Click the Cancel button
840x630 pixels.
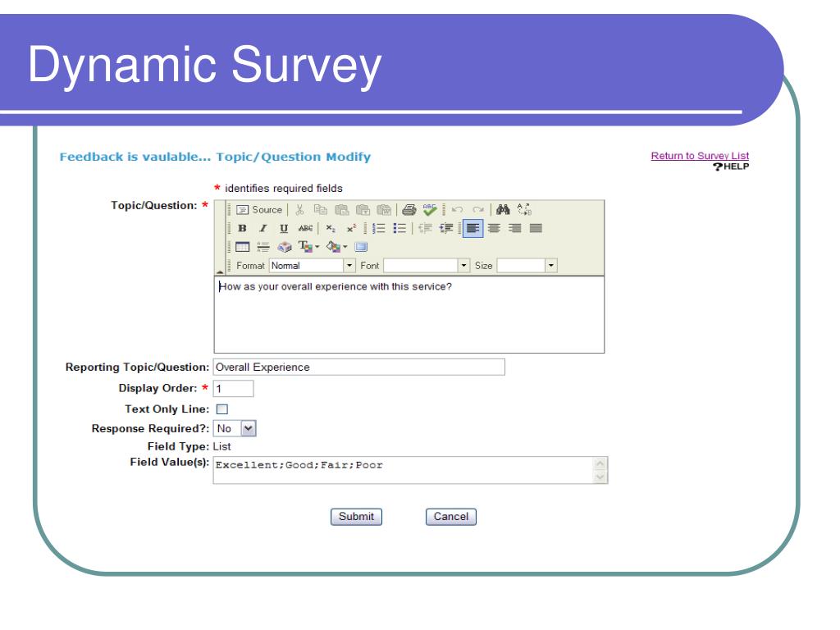[x=451, y=517]
